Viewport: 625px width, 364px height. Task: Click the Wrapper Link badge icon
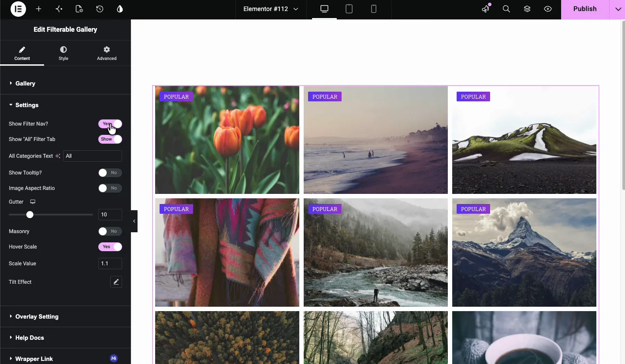[x=114, y=359]
